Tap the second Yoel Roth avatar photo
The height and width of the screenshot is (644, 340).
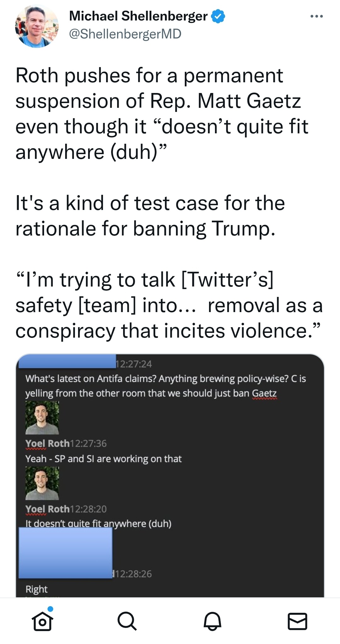(42, 483)
